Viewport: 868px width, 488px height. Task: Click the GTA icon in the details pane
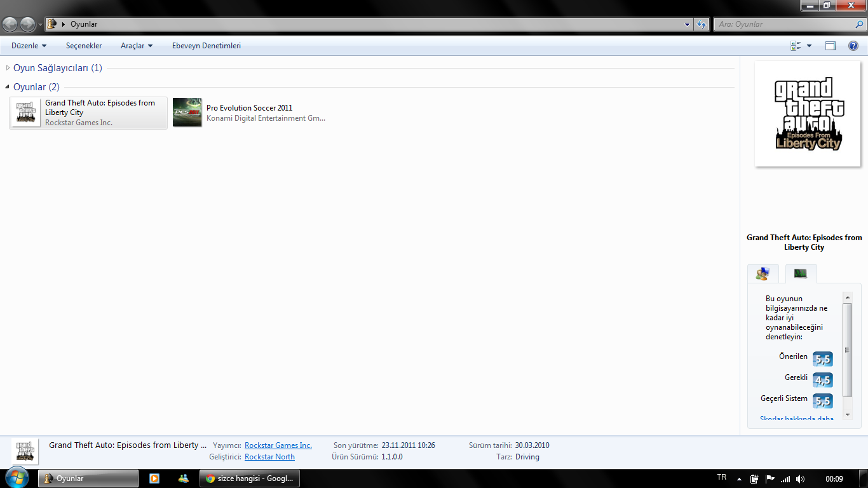25,451
